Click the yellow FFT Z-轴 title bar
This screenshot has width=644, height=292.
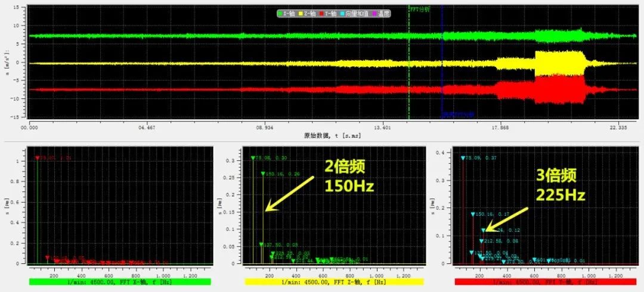[334, 281]
